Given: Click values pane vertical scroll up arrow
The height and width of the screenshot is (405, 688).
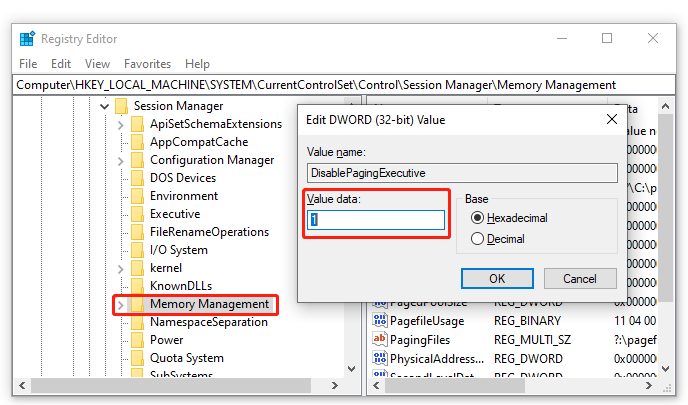Looking at the screenshot, I should click(x=666, y=106).
